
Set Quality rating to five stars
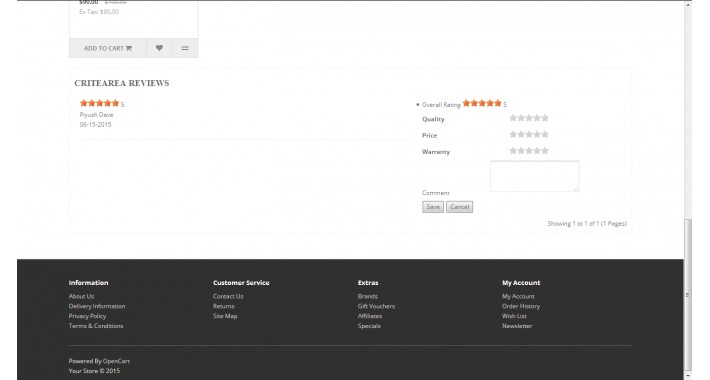545,118
